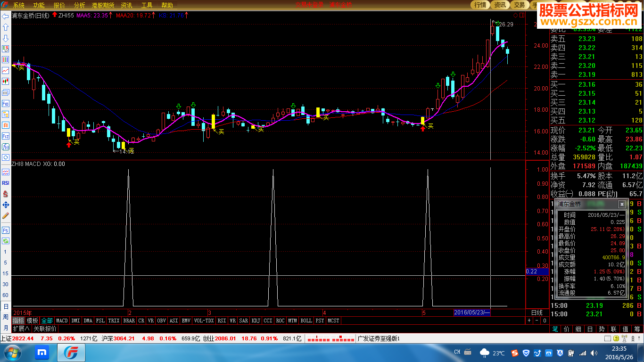Click the signal tower status icon

[623, 338]
